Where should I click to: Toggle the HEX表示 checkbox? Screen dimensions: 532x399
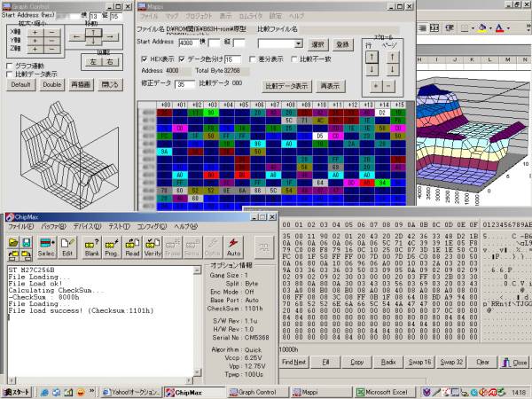coord(145,59)
